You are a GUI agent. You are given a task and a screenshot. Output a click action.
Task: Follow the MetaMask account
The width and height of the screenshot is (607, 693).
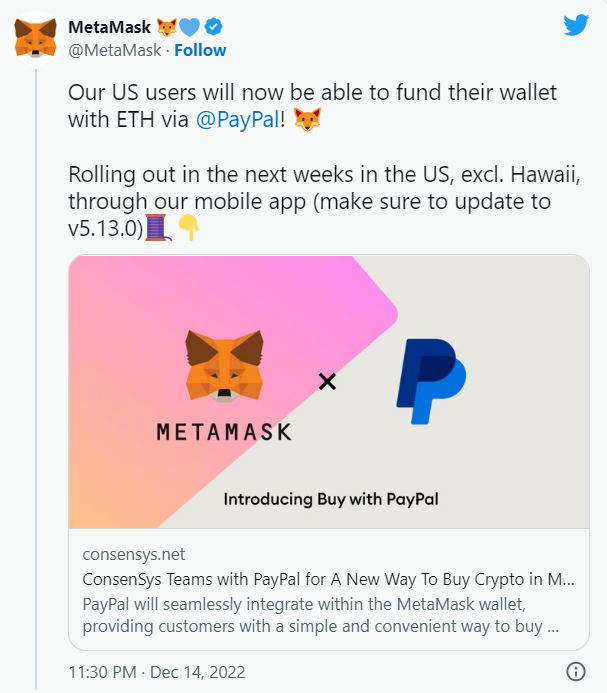click(x=200, y=50)
